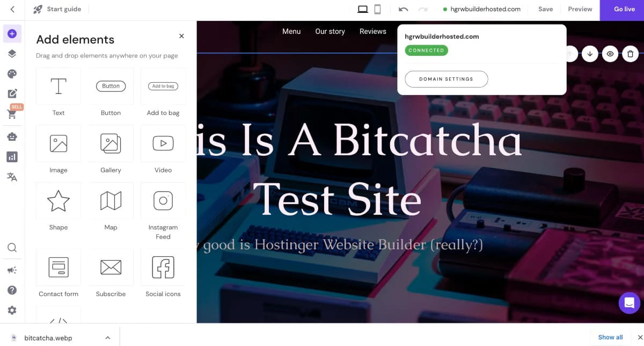This screenshot has height=346, width=644.
Task: Click the Save button
Action: (x=545, y=9)
